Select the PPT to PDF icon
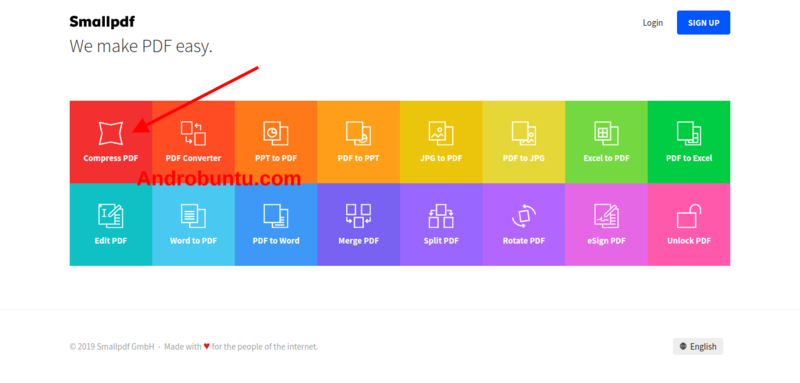 (276, 133)
